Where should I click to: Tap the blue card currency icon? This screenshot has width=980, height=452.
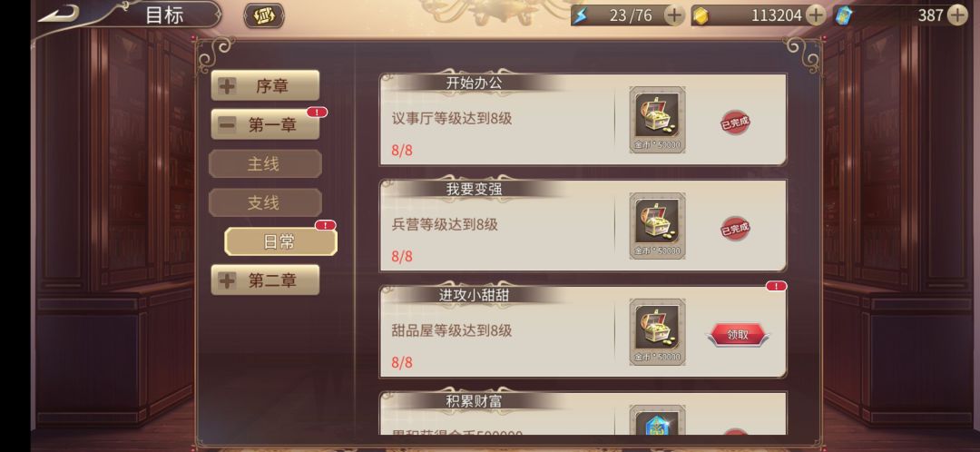(842, 15)
